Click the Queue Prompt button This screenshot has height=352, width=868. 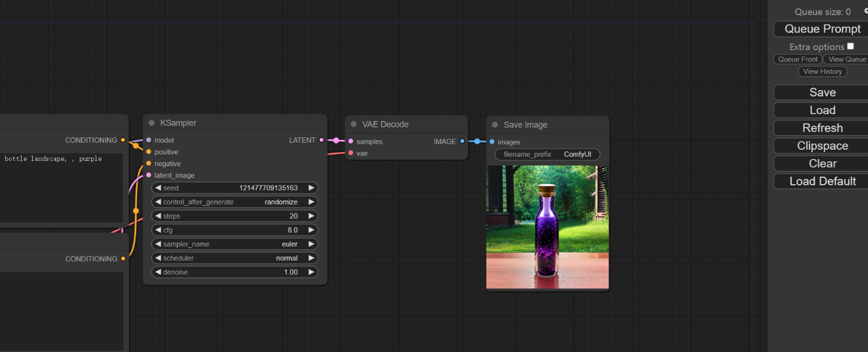coord(822,29)
